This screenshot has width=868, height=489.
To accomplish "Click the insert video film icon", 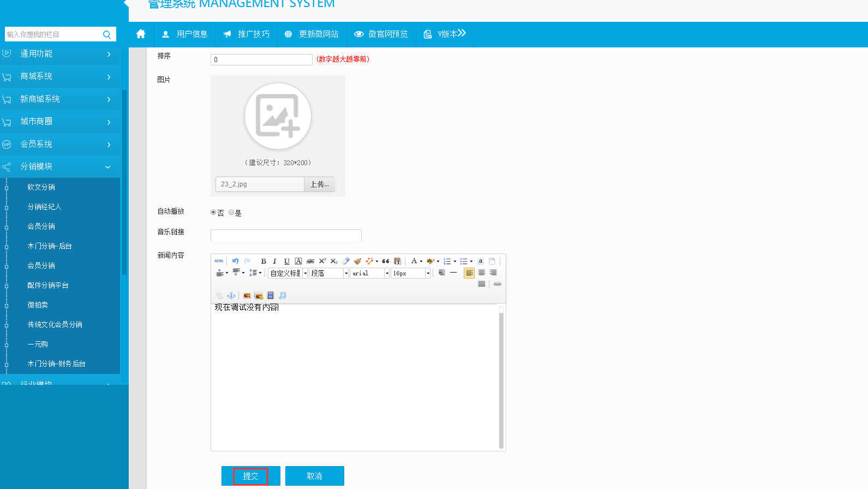I will coord(271,295).
